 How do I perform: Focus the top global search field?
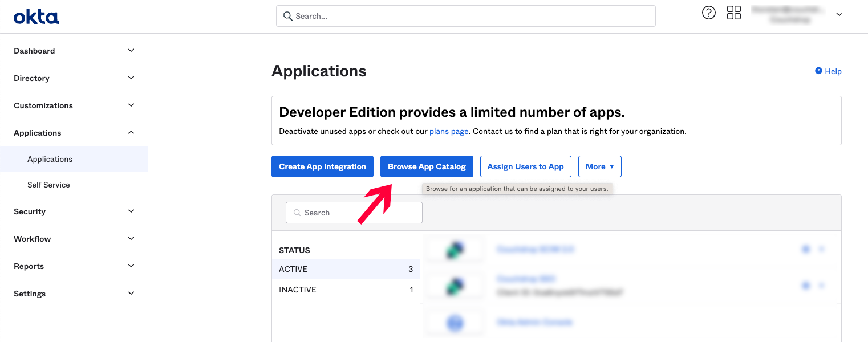coord(465,16)
